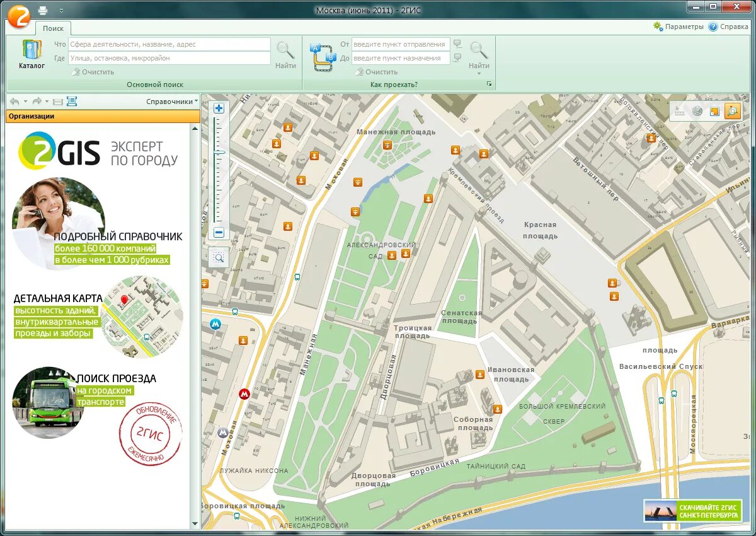Click Найти magnifier in Как проехать group
The height and width of the screenshot is (536, 756).
click(x=479, y=54)
